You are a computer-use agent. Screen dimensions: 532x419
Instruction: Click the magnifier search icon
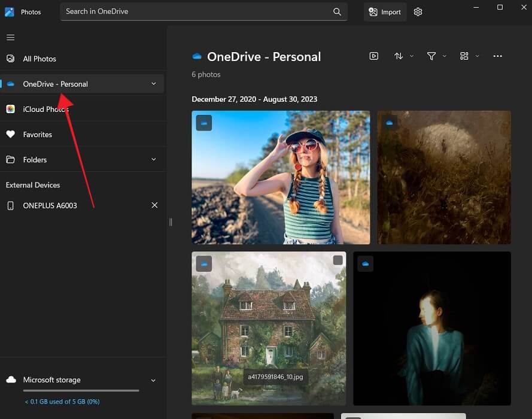click(338, 11)
